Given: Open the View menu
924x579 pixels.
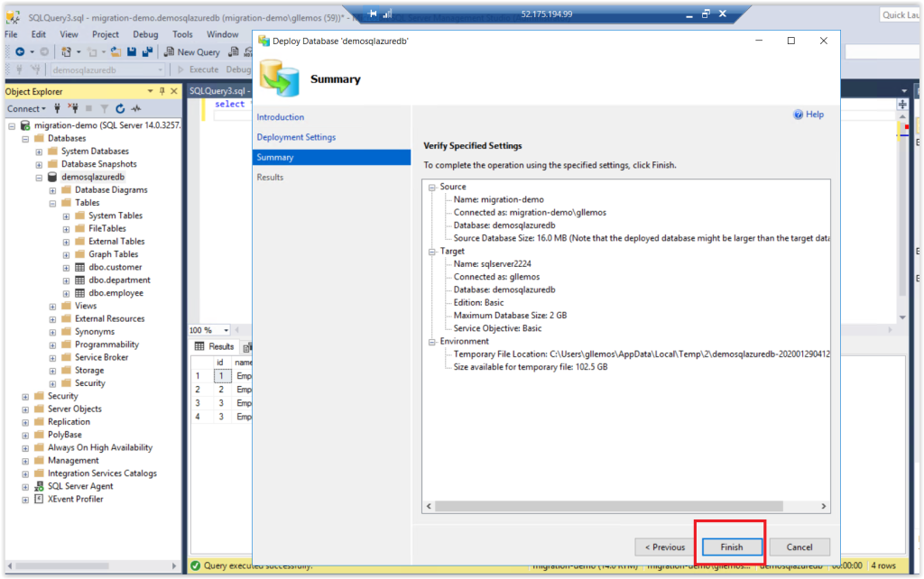Looking at the screenshot, I should point(69,34).
